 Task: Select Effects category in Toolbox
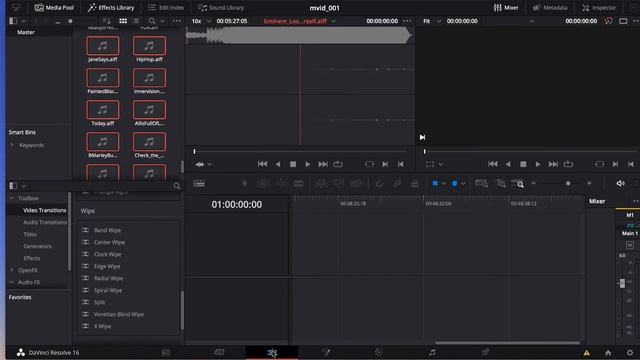[32, 258]
